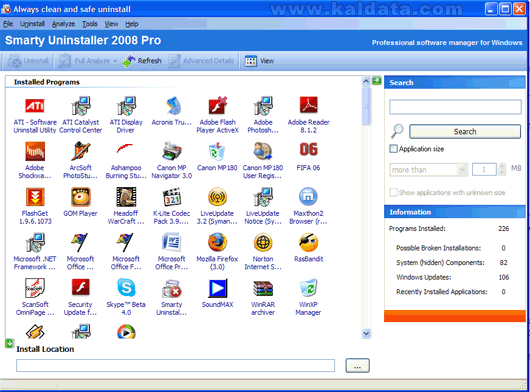Select Microsoft Office Professional Word icon

coord(172,242)
